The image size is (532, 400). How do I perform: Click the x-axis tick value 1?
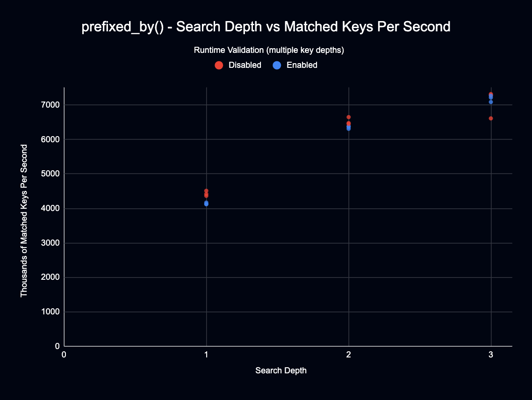(206, 355)
